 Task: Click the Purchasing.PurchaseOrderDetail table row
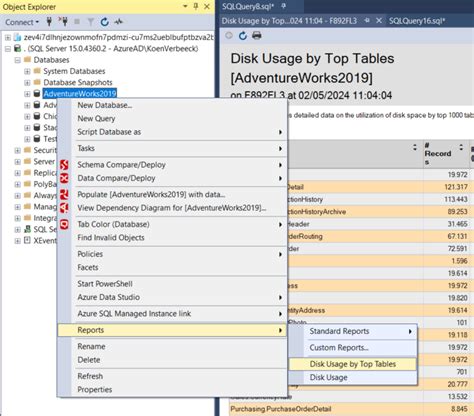click(350, 409)
